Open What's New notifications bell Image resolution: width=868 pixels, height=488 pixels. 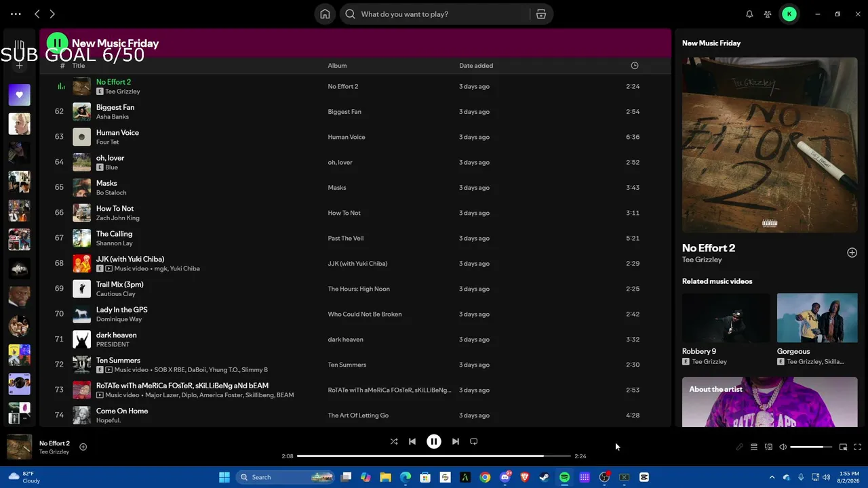[x=749, y=14]
